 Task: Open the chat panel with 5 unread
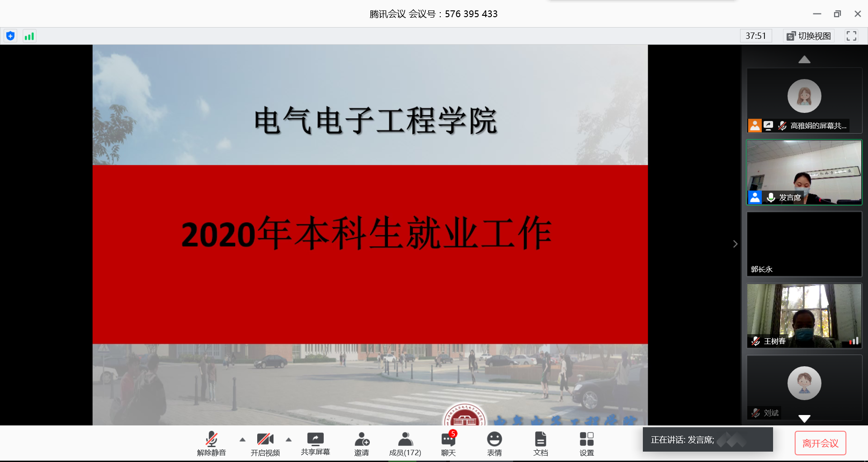448,443
